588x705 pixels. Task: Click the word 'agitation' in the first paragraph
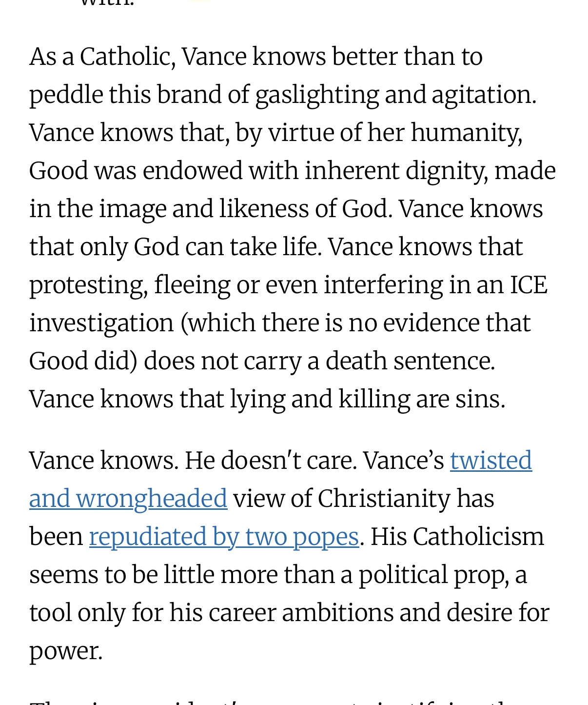(483, 95)
